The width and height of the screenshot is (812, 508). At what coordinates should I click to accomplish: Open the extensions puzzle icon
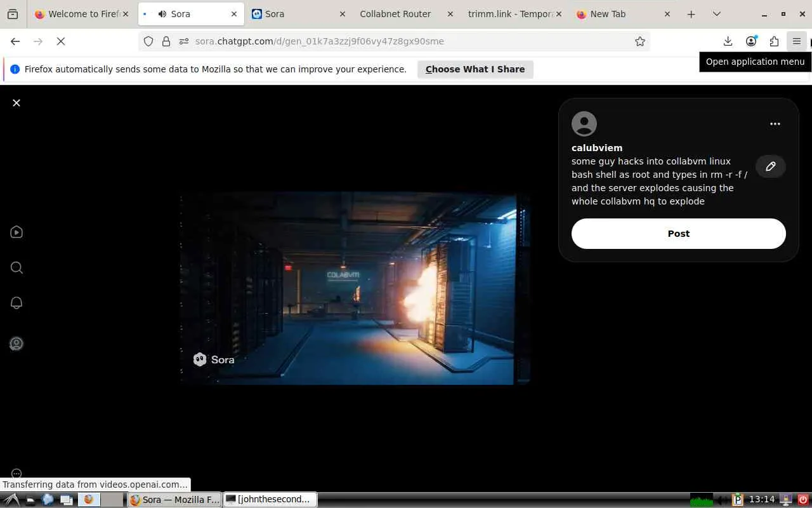(774, 41)
